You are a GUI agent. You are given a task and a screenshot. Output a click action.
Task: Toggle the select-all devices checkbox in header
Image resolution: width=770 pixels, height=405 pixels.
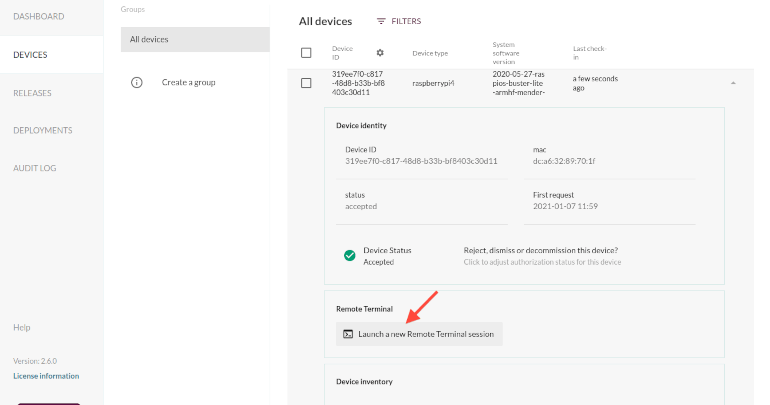tap(306, 52)
